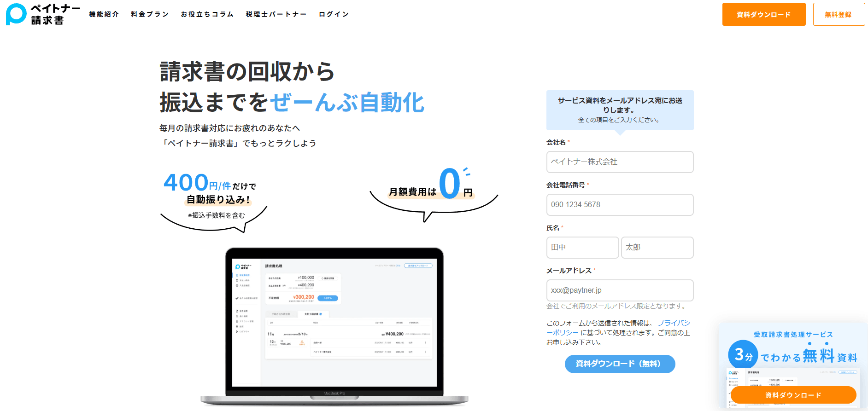Select the first name field showing 太郎
Viewport: 868px width, 411px height.
[x=657, y=248]
